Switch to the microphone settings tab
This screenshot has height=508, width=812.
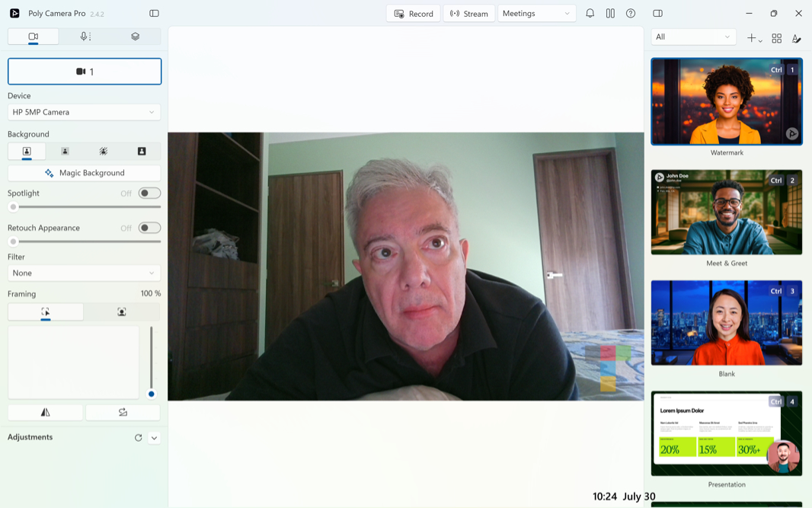[x=85, y=37]
